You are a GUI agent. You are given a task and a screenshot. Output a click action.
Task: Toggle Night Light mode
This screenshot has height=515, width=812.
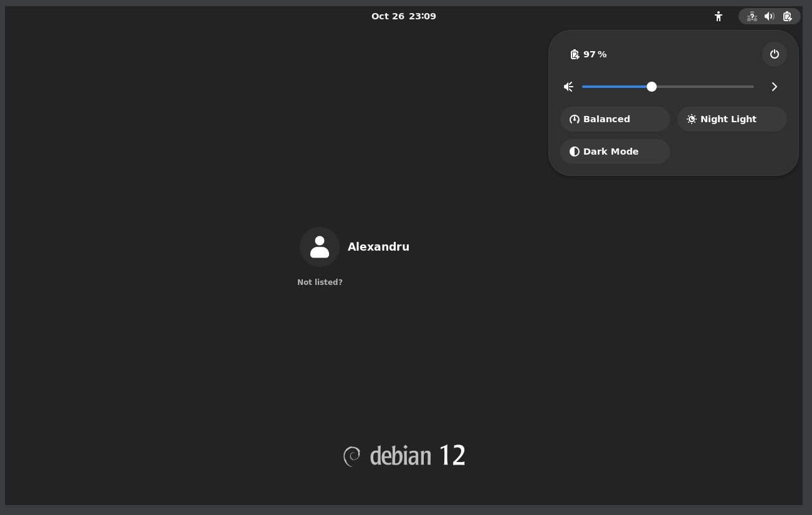[x=732, y=118]
